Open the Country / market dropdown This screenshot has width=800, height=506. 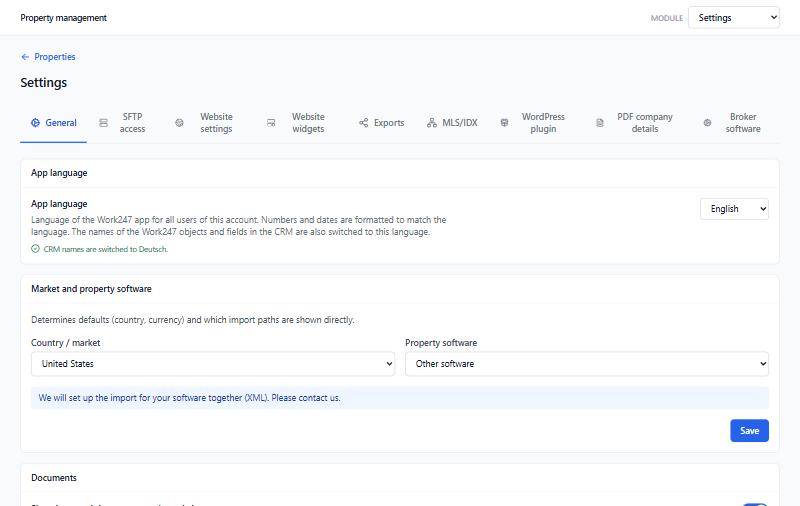[x=213, y=364]
